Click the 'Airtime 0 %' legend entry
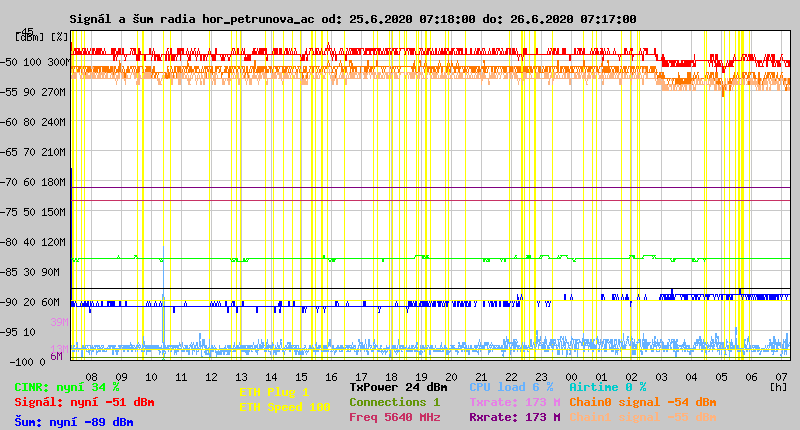 [608, 388]
